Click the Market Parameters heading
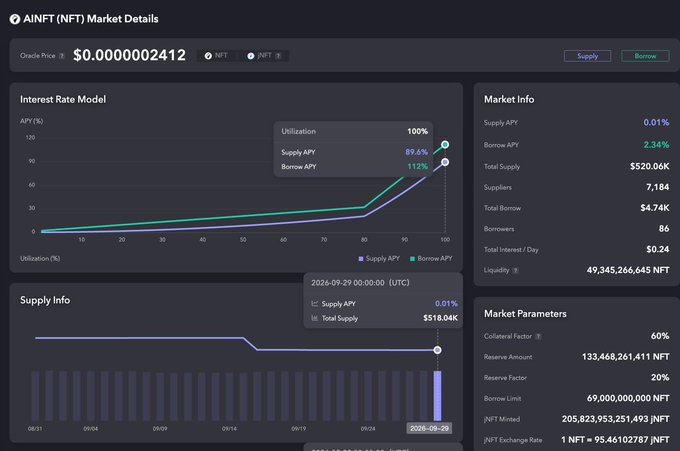The image size is (680, 451). 525,314
